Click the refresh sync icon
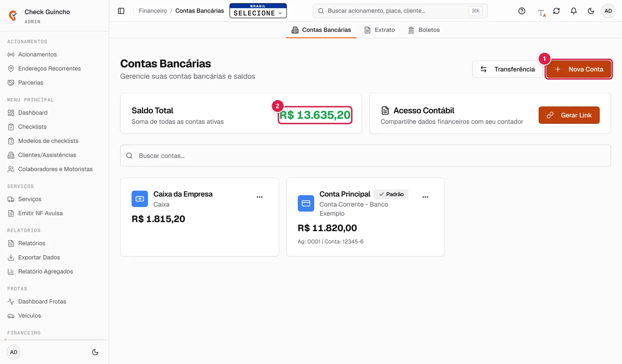Screen dimensions: 622x364 coord(556,11)
